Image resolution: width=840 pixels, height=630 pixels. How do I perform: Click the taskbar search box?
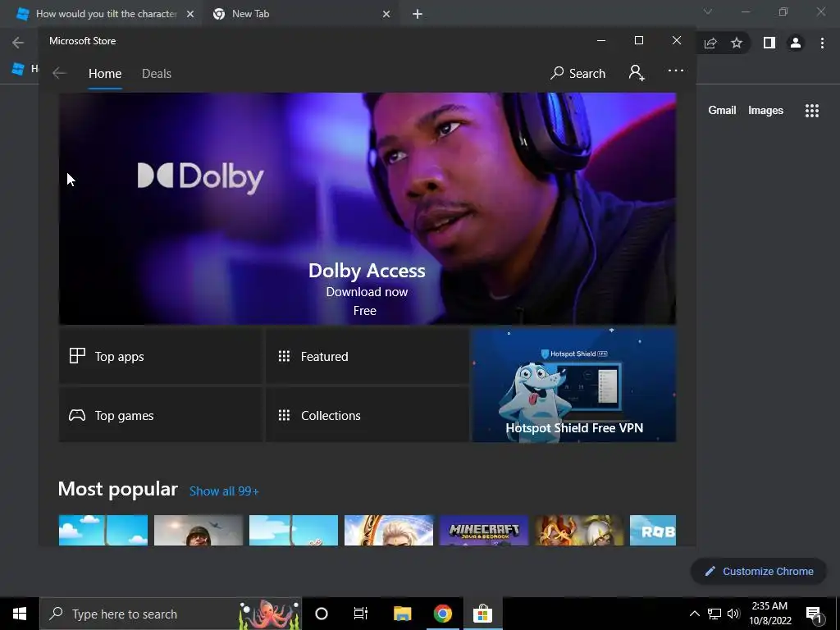(171, 614)
